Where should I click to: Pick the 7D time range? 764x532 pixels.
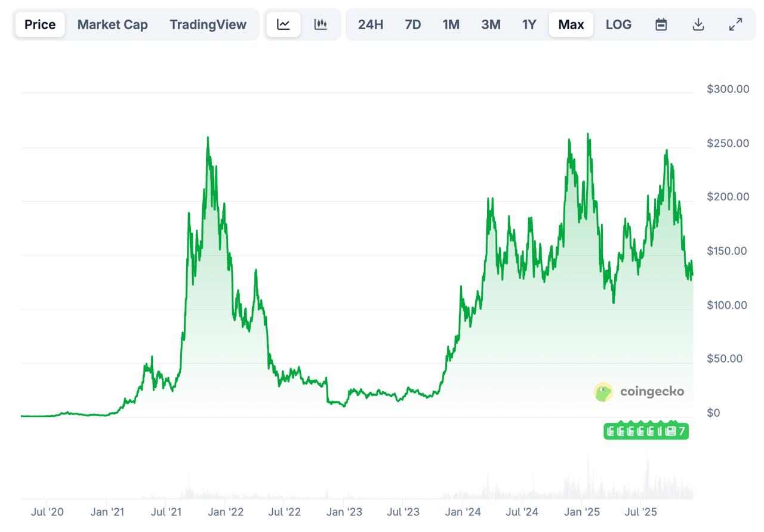pos(412,24)
